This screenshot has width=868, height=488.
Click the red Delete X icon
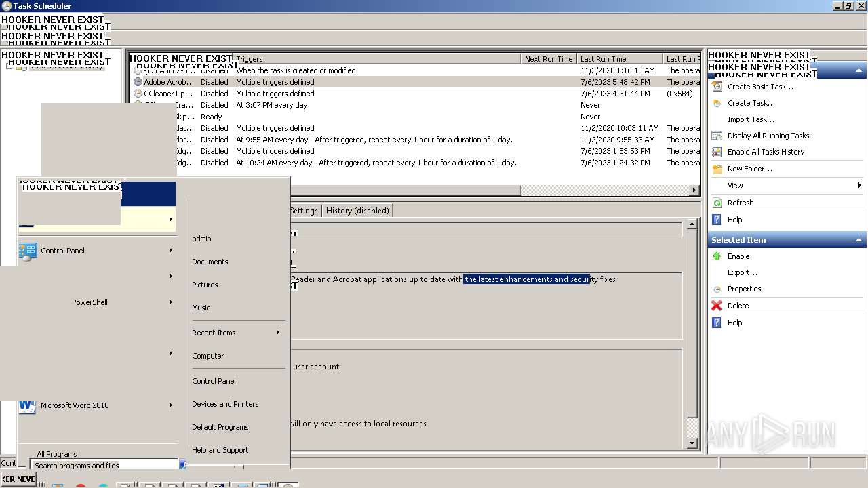[717, 306]
